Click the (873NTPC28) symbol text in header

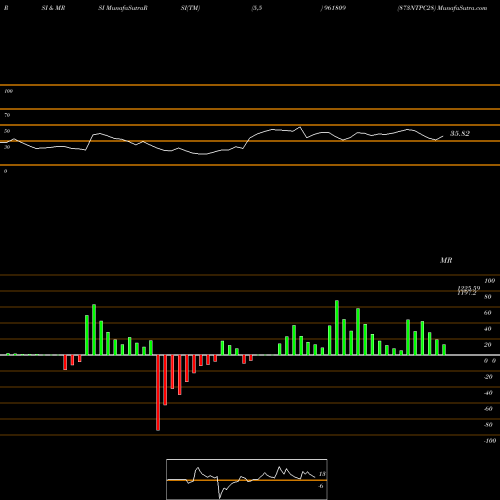(x=417, y=8)
